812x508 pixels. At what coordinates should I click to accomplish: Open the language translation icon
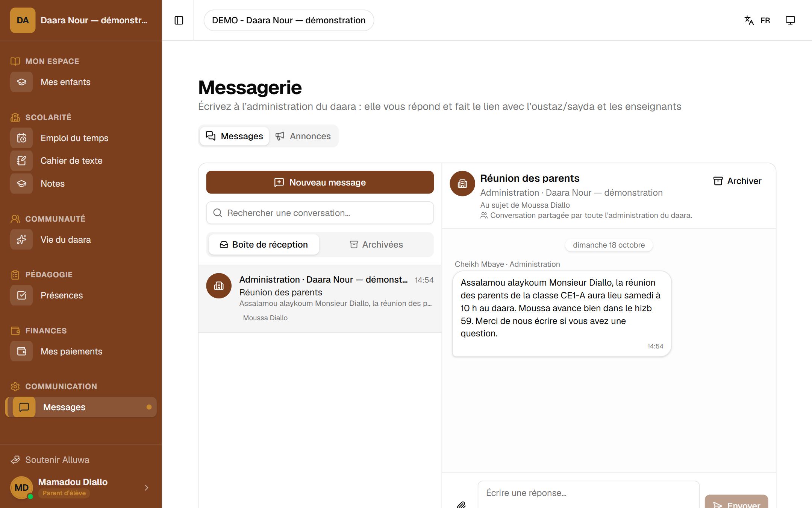(x=749, y=20)
